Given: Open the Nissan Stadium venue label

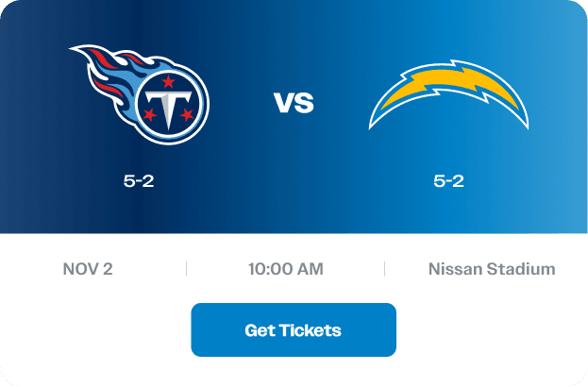Looking at the screenshot, I should click(492, 269).
